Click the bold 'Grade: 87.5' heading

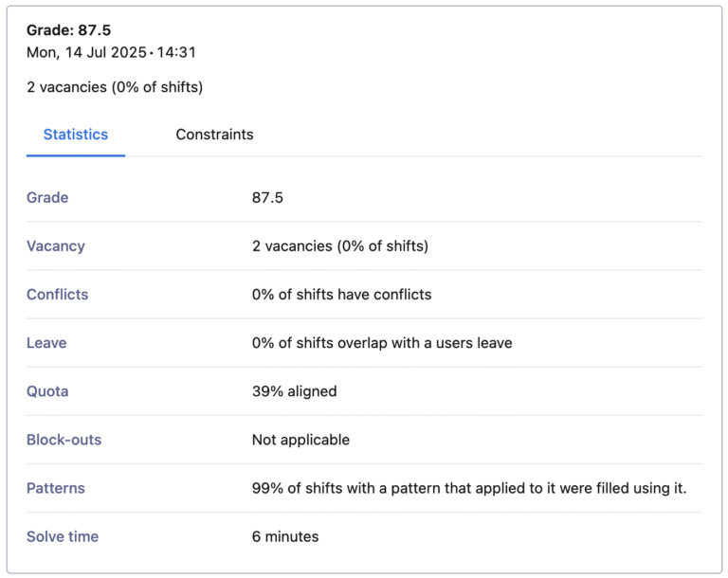tap(68, 30)
